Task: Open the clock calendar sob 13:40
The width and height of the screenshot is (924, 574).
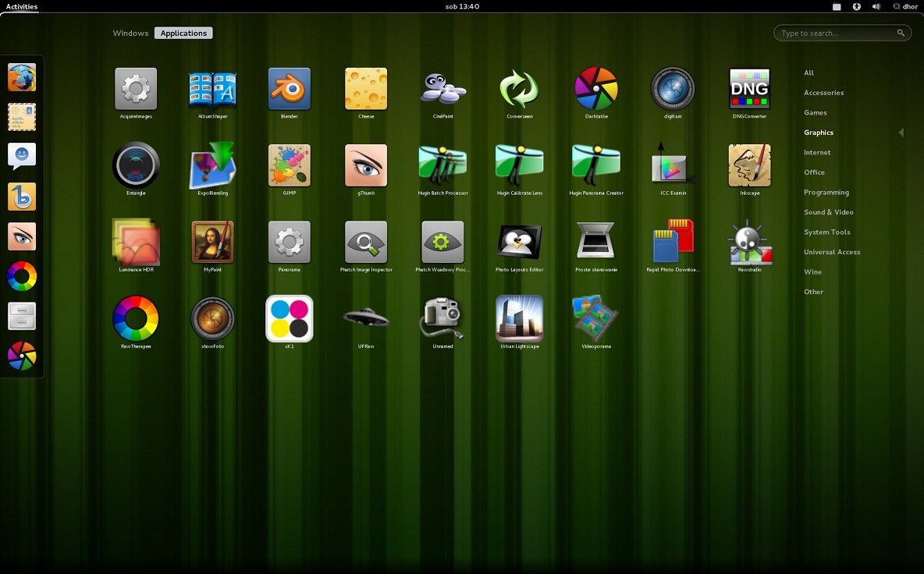Action: pyautogui.click(x=462, y=6)
